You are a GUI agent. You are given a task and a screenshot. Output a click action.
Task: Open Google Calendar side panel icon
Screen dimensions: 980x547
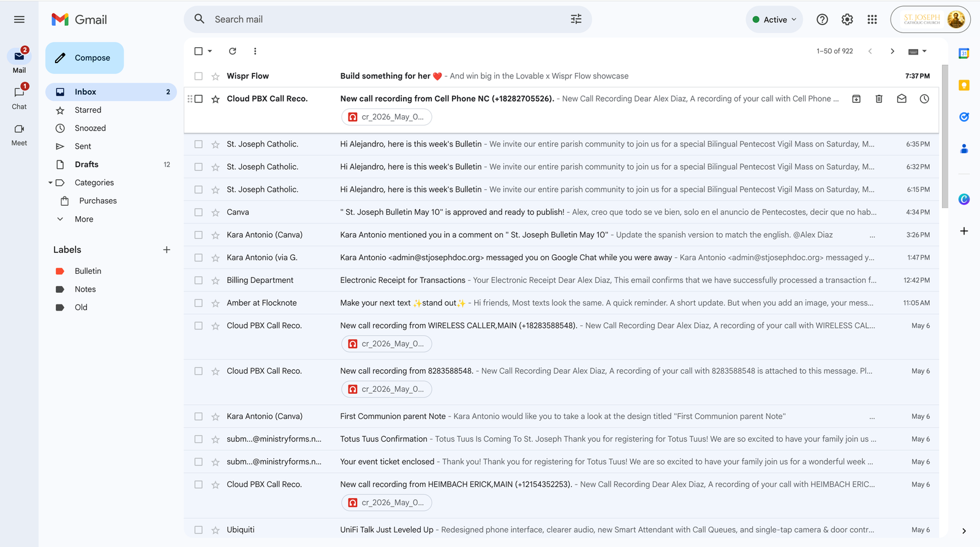coord(964,54)
